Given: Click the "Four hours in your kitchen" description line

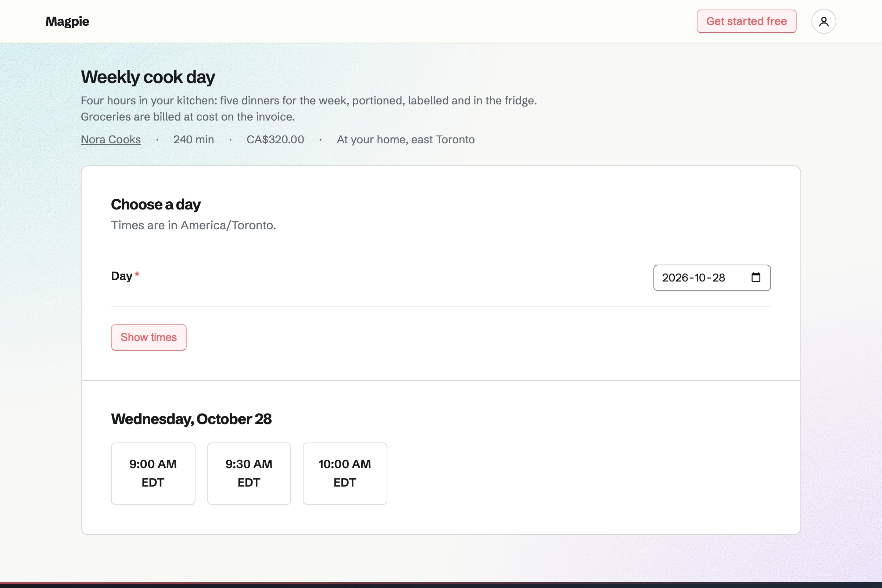Looking at the screenshot, I should [x=309, y=100].
